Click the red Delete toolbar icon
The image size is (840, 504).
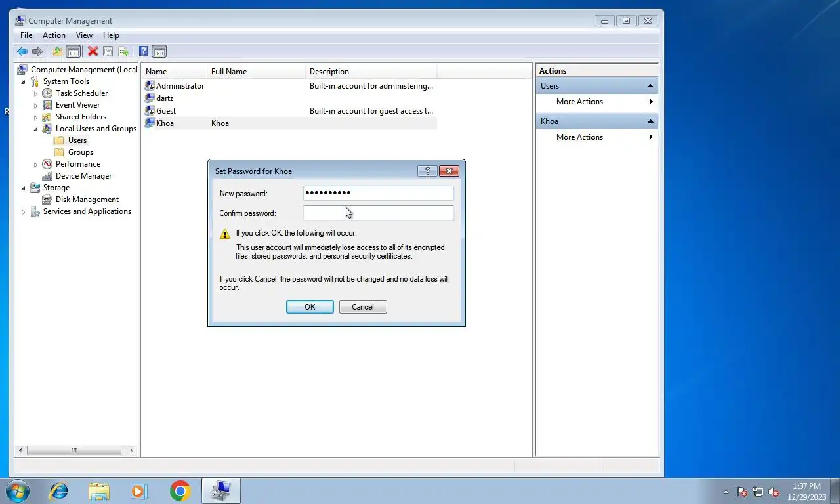pos(93,51)
